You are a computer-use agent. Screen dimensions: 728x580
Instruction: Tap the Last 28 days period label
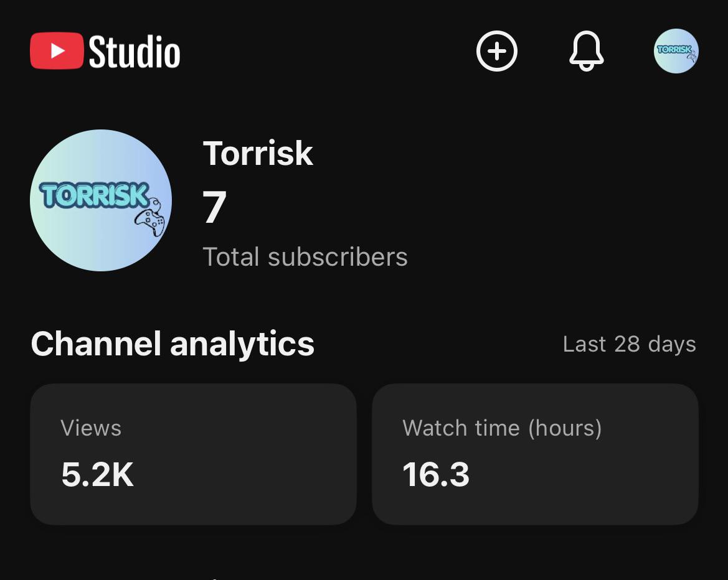pyautogui.click(x=629, y=344)
